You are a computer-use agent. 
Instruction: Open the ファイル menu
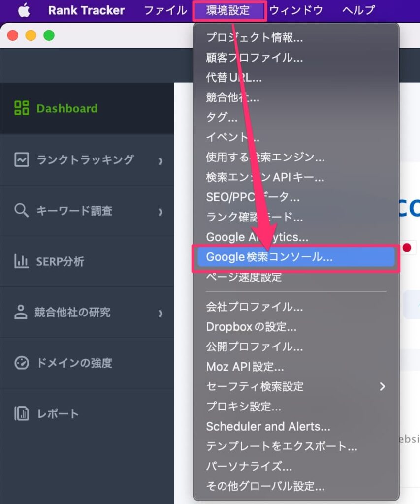tap(165, 10)
